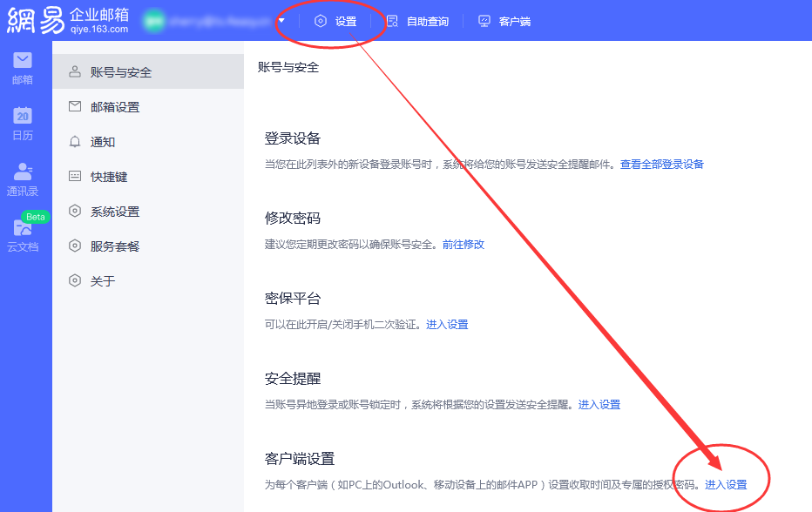
Task: Open the 客户端 client section
Action: [x=504, y=21]
